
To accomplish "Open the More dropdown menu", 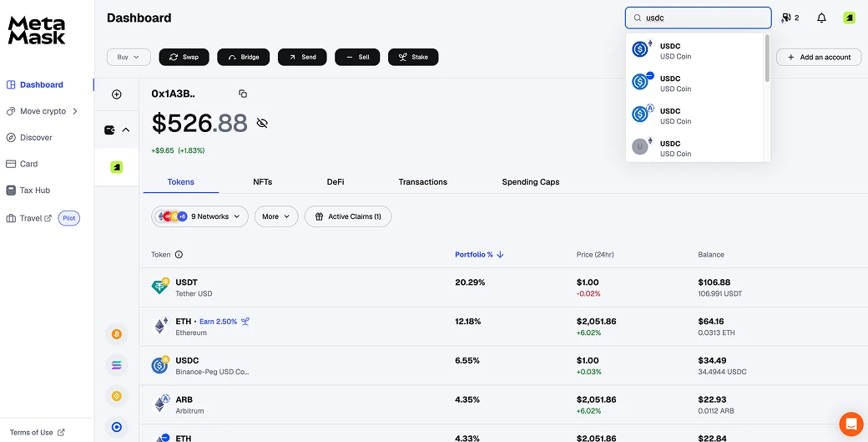I will 275,216.
